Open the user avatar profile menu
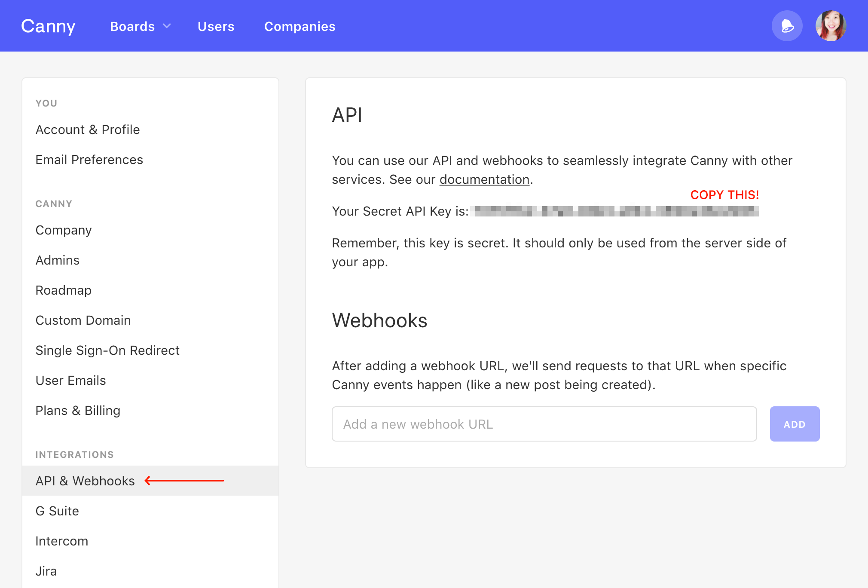The image size is (868, 588). click(x=831, y=26)
